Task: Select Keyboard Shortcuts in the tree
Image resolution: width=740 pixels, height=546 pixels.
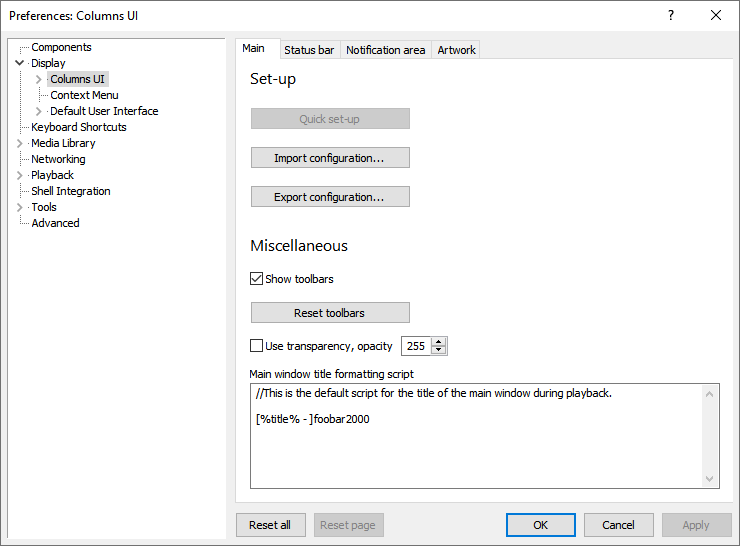Action: [x=79, y=127]
